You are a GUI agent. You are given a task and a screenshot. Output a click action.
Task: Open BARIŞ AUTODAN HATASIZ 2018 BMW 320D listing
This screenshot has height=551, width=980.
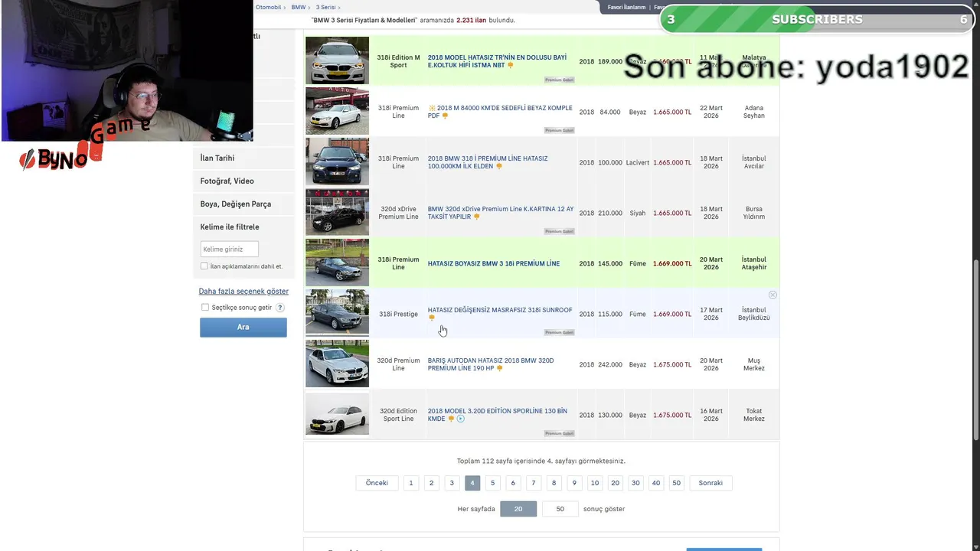tap(491, 364)
